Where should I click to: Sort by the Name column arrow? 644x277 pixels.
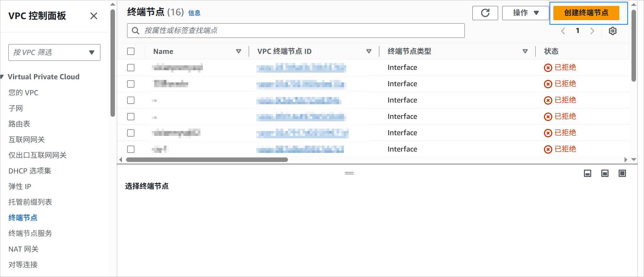[x=239, y=51]
